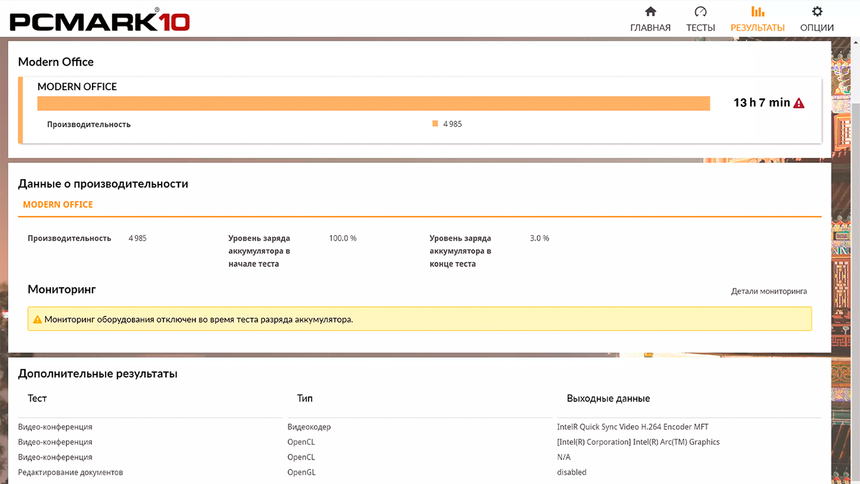The image size is (860, 484).
Task: Open the ТЕСТЫ gauge icon
Action: [x=700, y=12]
